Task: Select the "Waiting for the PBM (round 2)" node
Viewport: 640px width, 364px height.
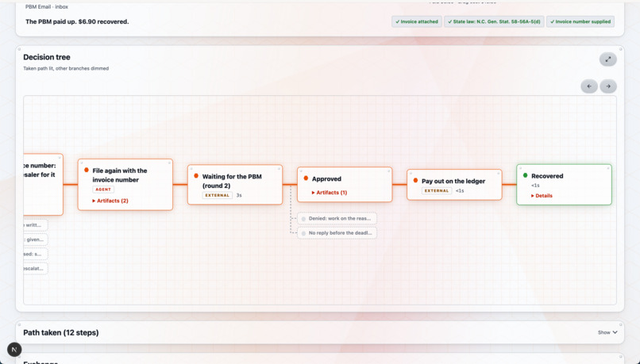Action: tap(235, 185)
